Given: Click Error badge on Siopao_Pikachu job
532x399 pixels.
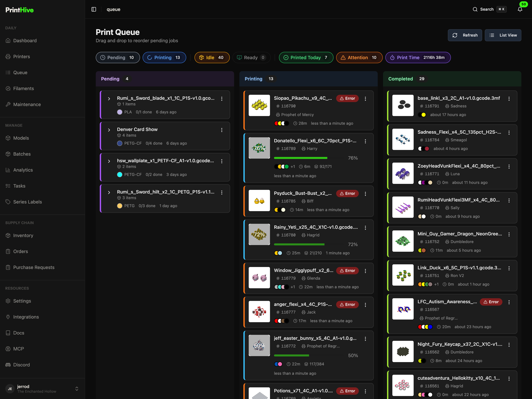Looking at the screenshot, I should point(347,98).
